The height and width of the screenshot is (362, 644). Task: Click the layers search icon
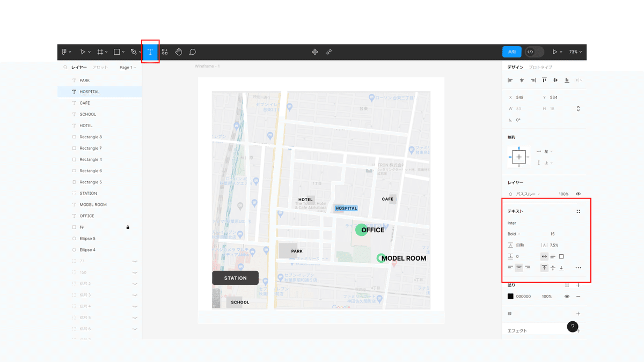(x=65, y=68)
